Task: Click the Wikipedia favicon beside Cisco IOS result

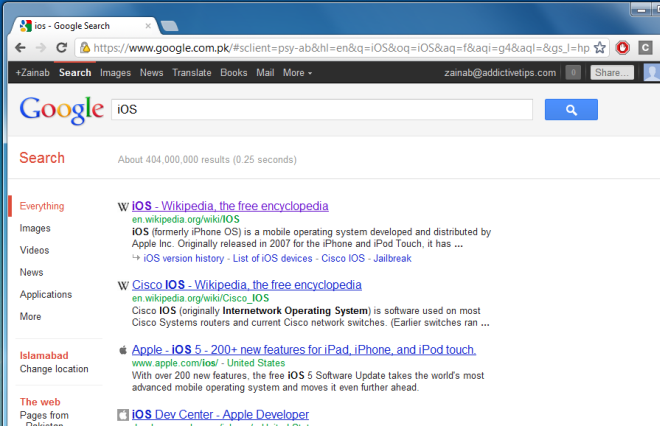Action: pos(123,286)
